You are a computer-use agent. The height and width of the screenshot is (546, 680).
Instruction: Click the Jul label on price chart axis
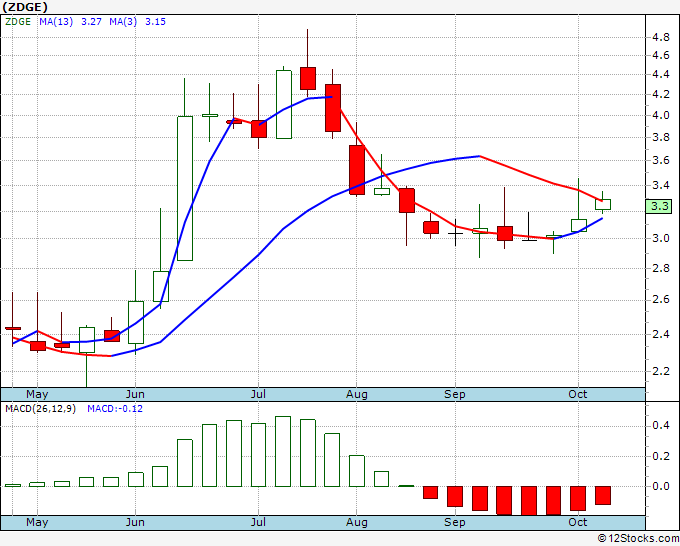point(258,395)
